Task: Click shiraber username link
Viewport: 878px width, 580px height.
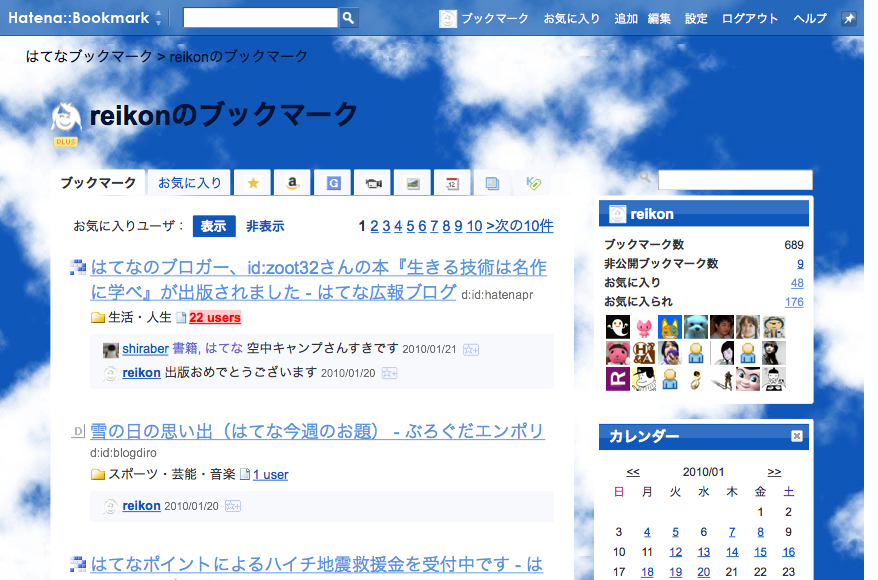Action: tap(146, 349)
